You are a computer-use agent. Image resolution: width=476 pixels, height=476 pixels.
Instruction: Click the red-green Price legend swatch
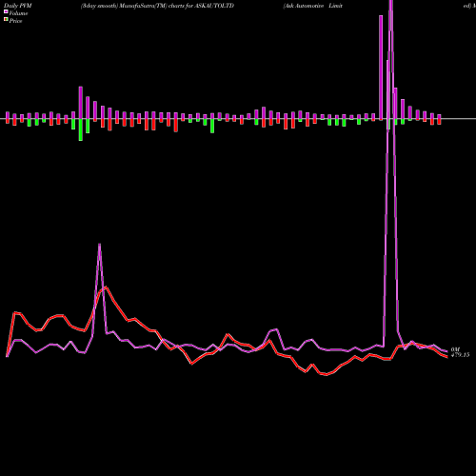coord(6,20)
